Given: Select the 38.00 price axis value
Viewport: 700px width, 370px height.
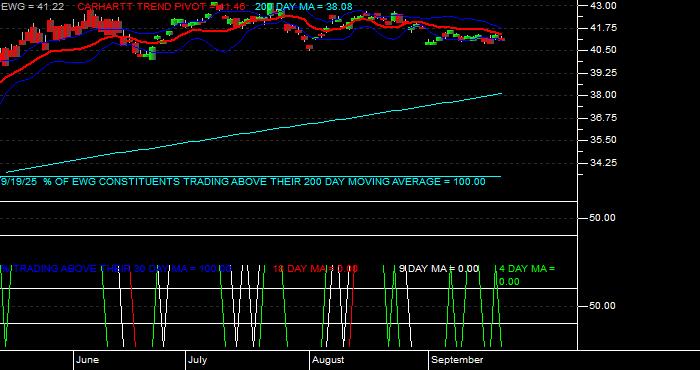Looking at the screenshot, I should click(x=603, y=95).
